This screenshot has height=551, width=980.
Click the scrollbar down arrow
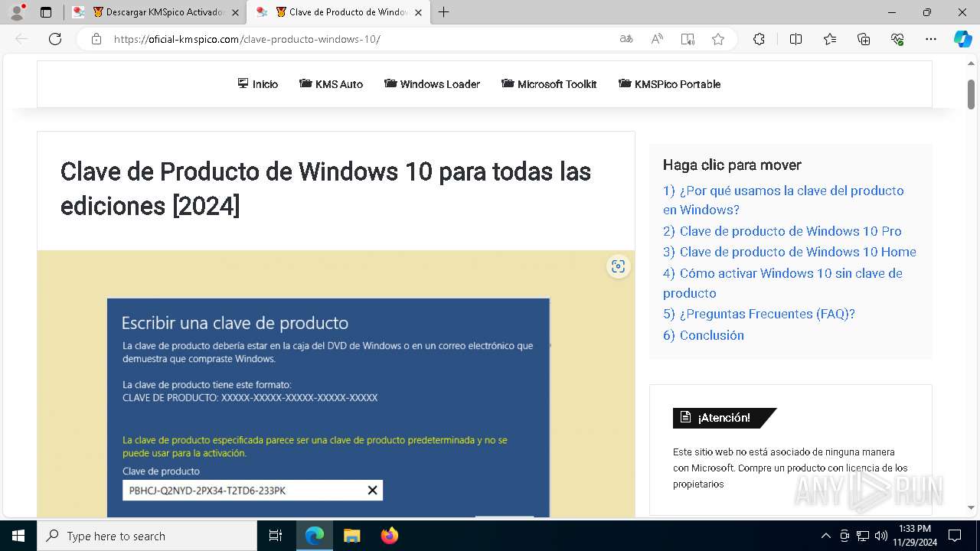(971, 507)
